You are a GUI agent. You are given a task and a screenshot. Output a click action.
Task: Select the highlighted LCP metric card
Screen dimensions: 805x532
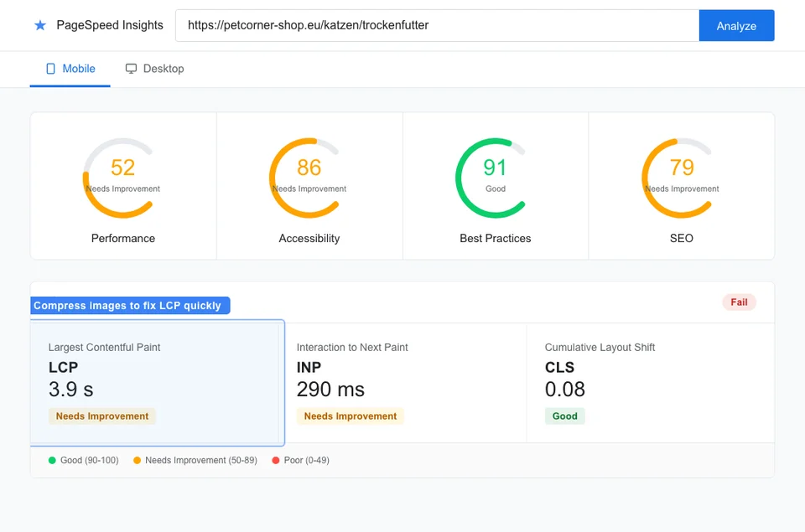157,381
